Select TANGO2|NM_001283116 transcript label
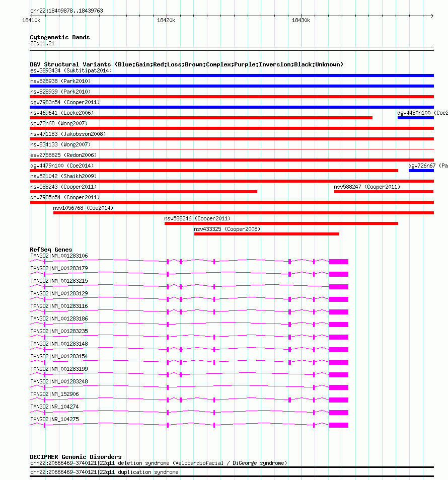This screenshot has height=480, width=448. click(x=59, y=306)
